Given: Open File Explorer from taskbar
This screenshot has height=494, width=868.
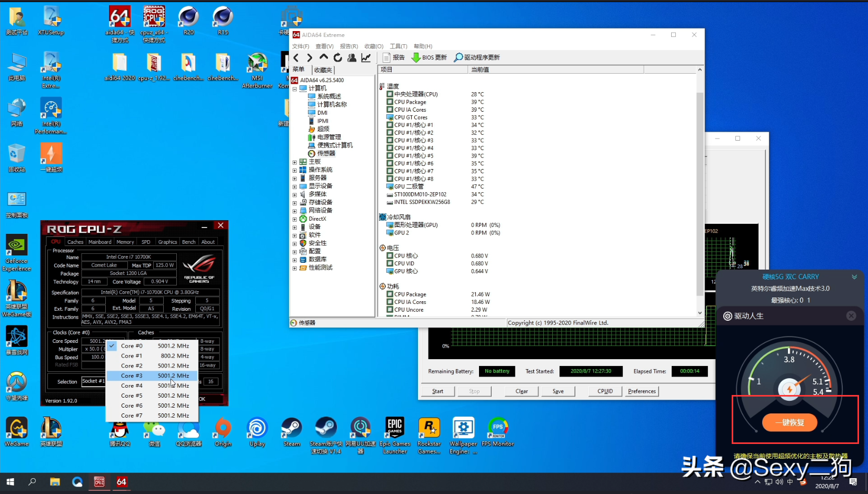Looking at the screenshot, I should tap(55, 482).
